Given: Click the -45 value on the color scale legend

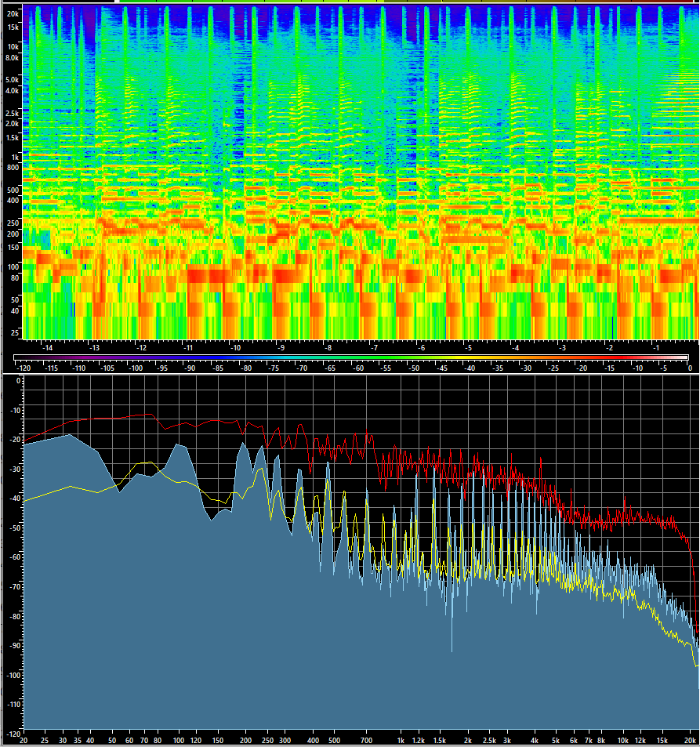Looking at the screenshot, I should (442, 368).
